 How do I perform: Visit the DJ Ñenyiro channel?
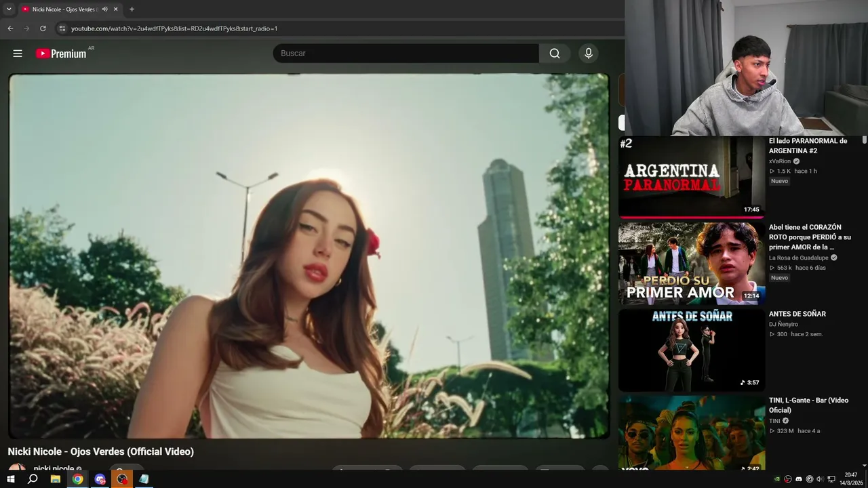[x=783, y=324]
